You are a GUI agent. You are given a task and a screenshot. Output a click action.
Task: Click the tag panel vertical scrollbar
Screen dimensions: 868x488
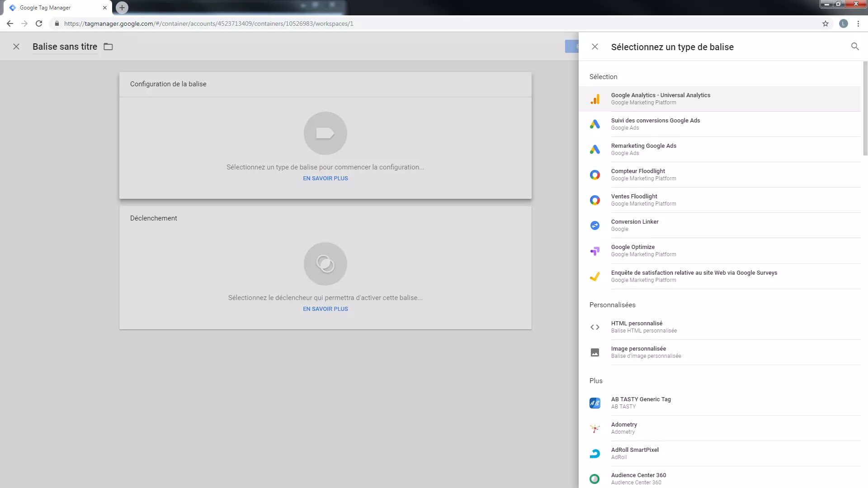coord(865,108)
